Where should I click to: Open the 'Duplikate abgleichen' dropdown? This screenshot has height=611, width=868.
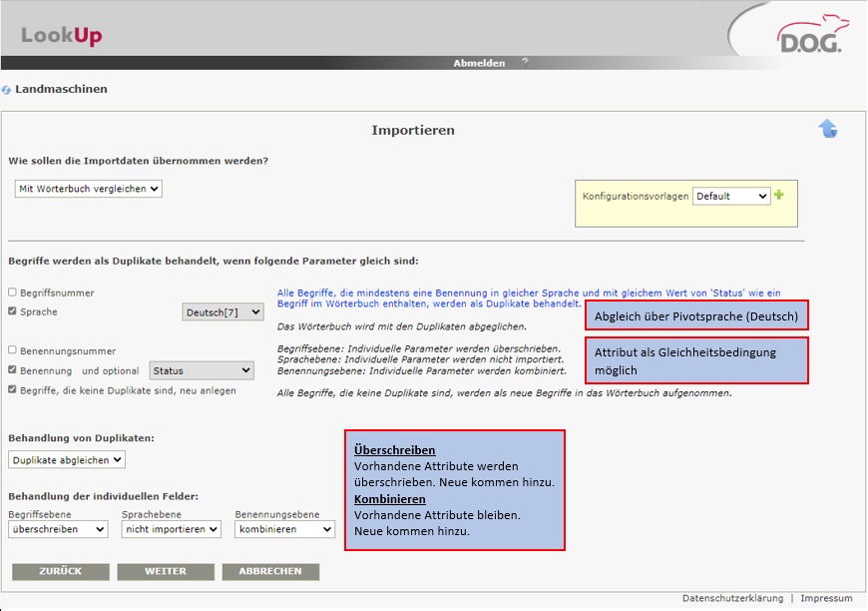point(67,460)
